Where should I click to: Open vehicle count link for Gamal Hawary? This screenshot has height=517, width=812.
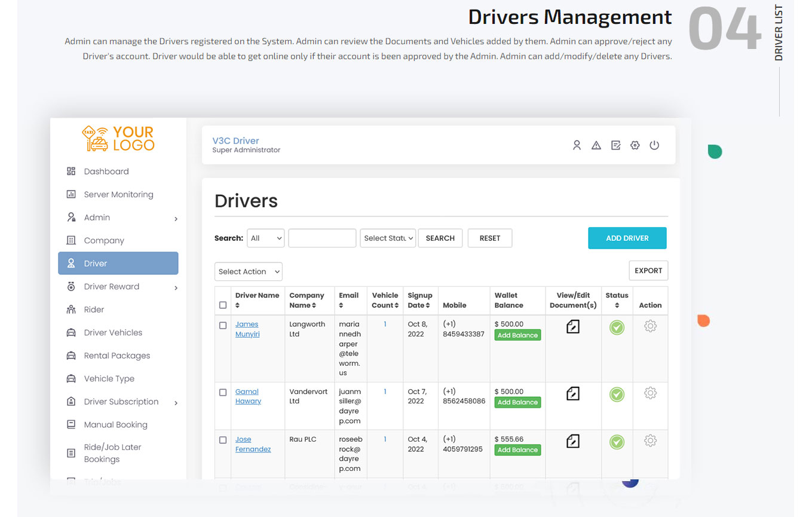point(385,391)
